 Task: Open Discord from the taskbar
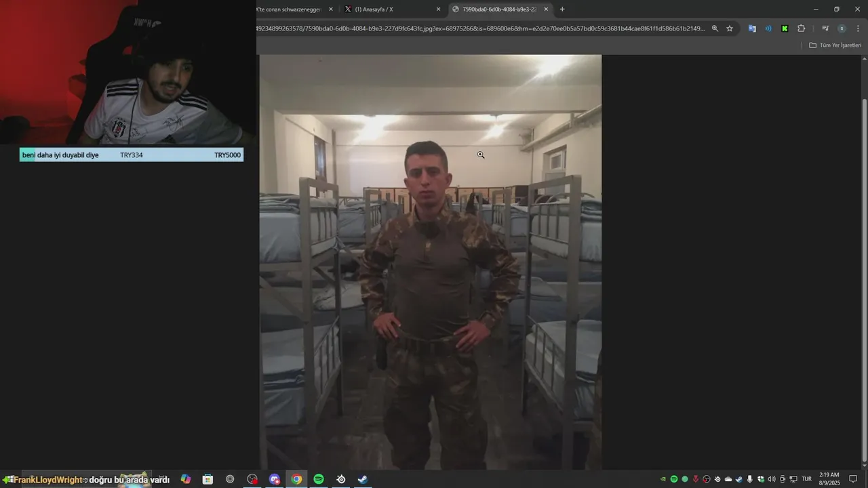coord(275,479)
